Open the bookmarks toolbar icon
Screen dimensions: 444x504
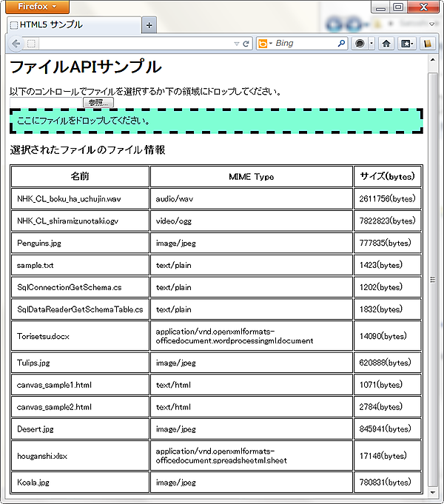tap(406, 44)
